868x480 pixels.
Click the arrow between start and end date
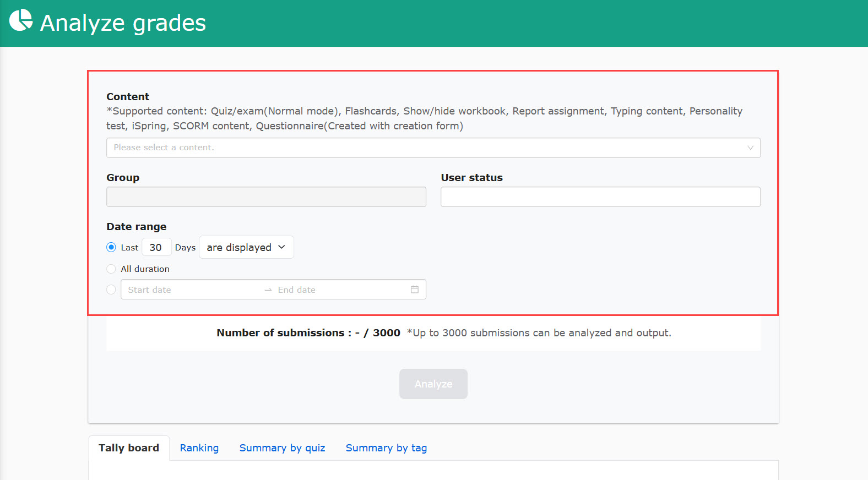point(268,290)
